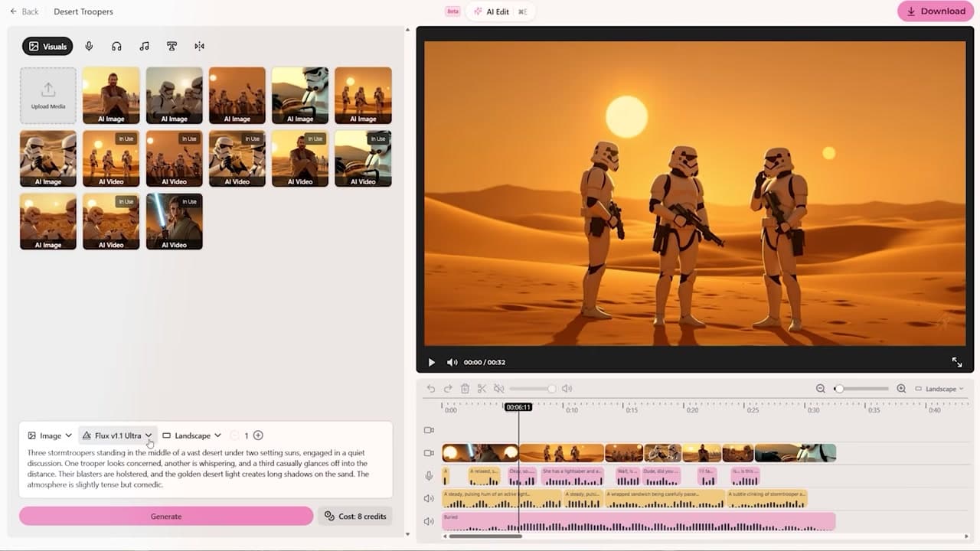980x551 pixels.
Task: Open the Image type dropdown
Action: 50,435
